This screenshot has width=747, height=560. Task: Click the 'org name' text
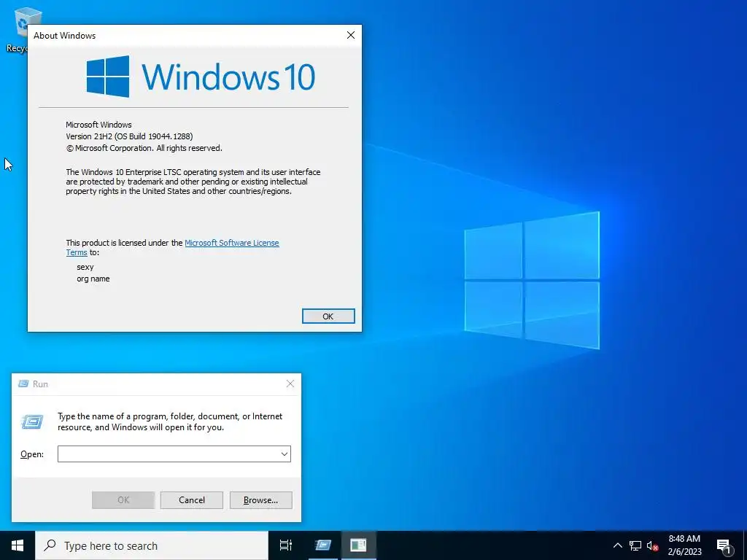(x=93, y=279)
